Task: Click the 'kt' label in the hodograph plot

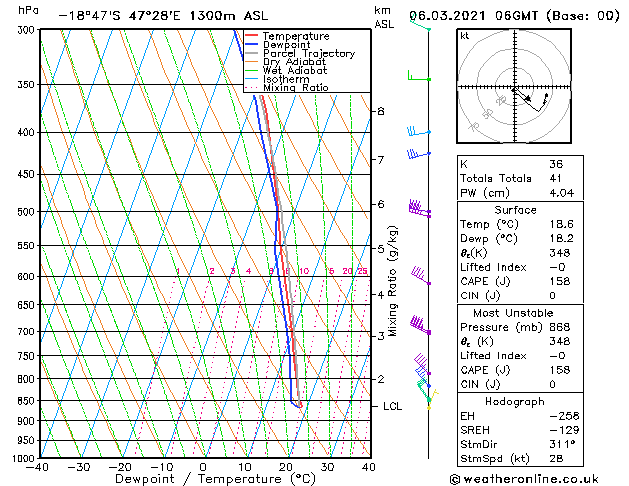Action: [465, 36]
